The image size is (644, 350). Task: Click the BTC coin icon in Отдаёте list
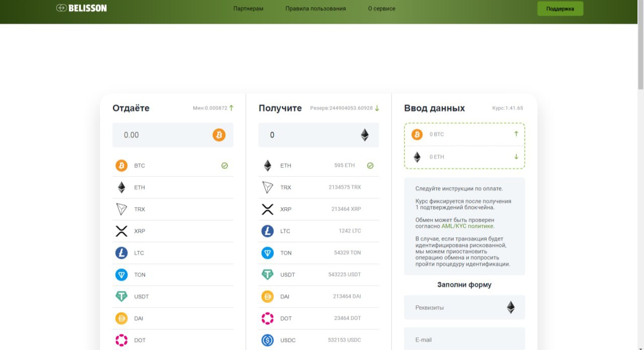(121, 165)
